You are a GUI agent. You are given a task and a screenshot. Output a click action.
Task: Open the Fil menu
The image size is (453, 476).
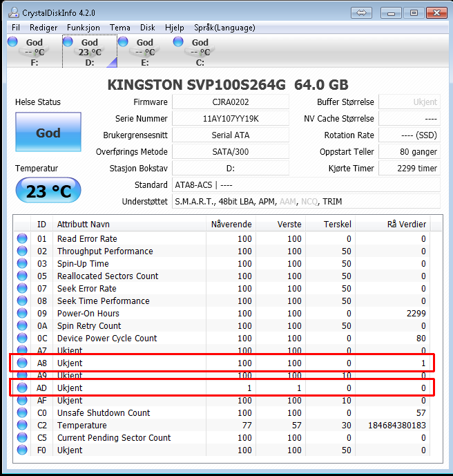click(16, 28)
